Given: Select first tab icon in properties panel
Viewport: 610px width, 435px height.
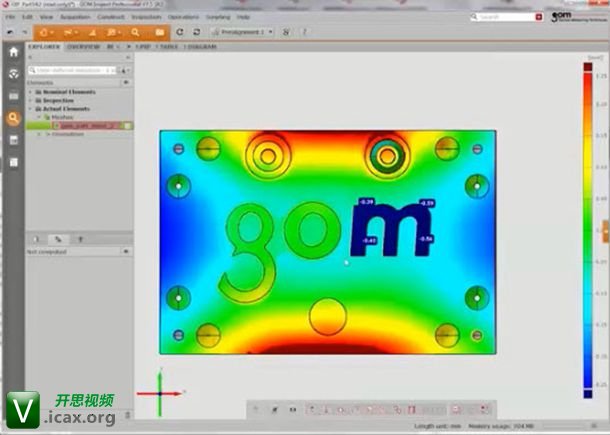Looking at the screenshot, I should pyautogui.click(x=36, y=239).
